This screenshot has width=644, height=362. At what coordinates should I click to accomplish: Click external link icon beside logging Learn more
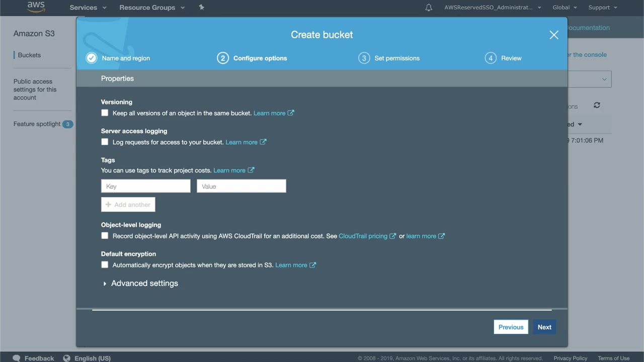[263, 142]
